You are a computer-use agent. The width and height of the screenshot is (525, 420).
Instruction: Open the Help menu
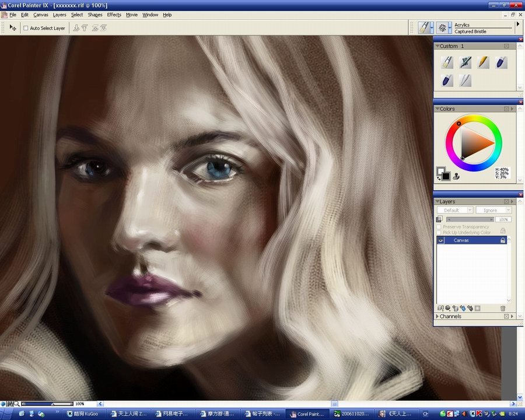click(167, 15)
